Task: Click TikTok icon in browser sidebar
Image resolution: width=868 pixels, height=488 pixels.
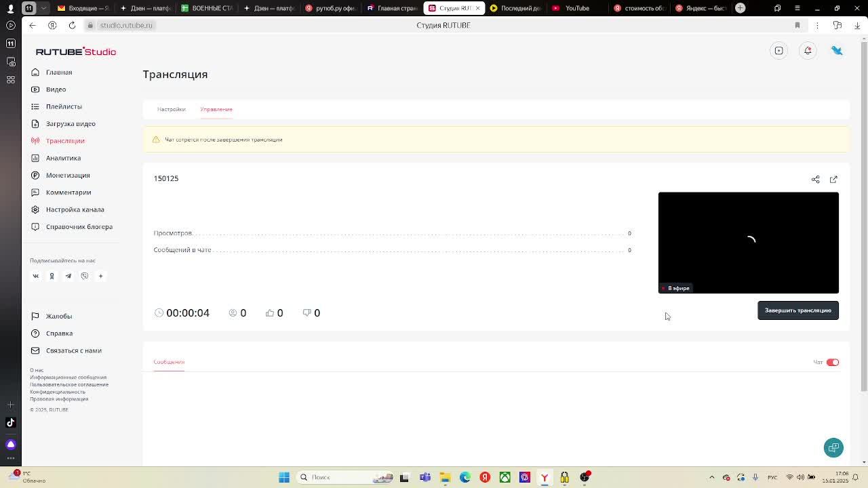Action: click(x=10, y=422)
